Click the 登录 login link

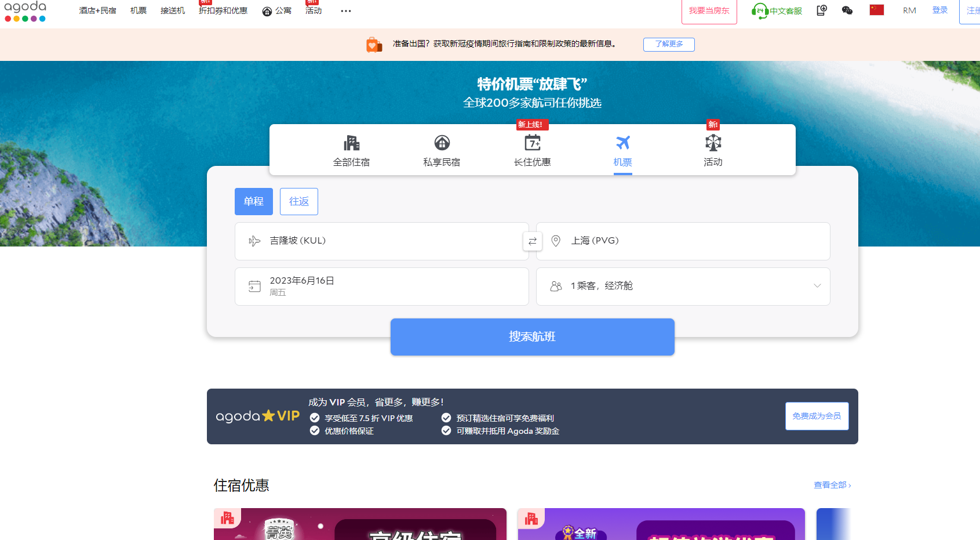click(x=940, y=10)
